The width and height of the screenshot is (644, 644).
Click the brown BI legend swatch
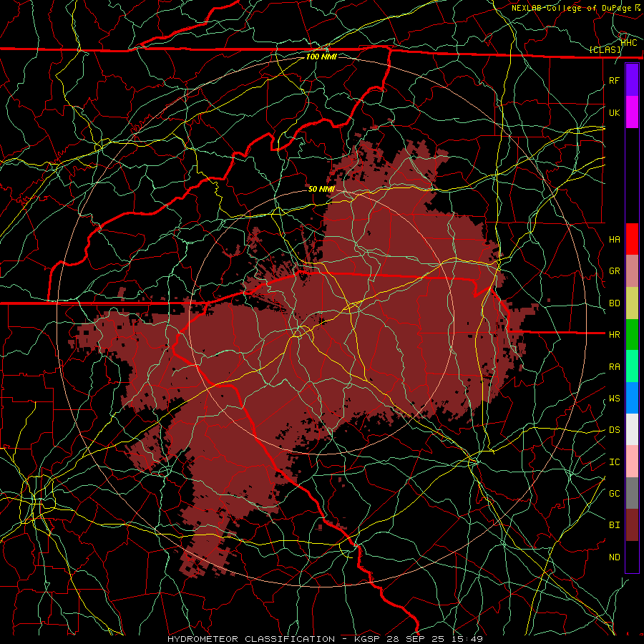(632, 525)
